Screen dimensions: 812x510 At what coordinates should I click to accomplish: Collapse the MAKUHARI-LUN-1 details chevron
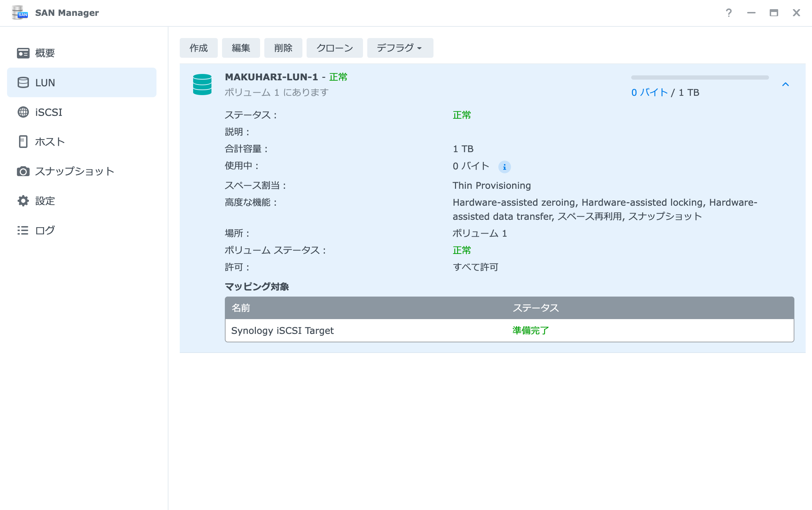point(785,85)
